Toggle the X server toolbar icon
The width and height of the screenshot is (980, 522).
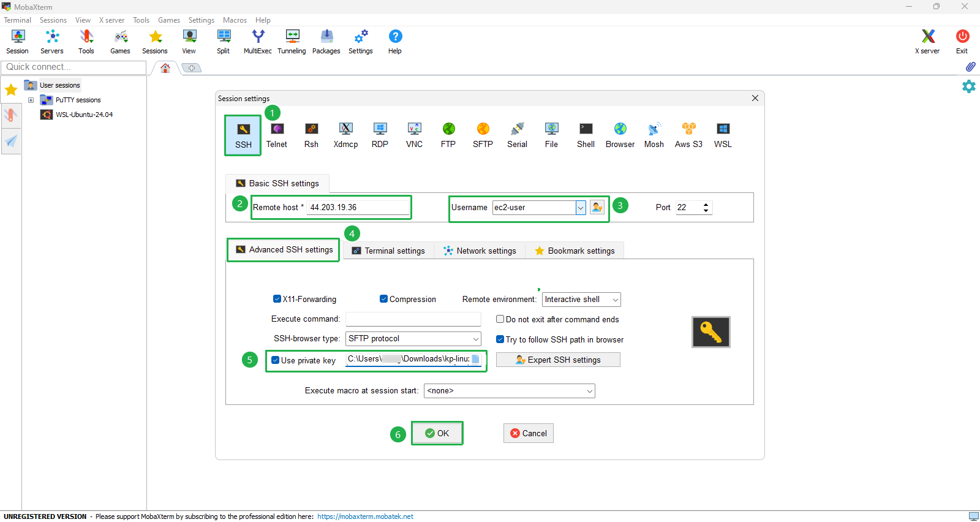[927, 42]
